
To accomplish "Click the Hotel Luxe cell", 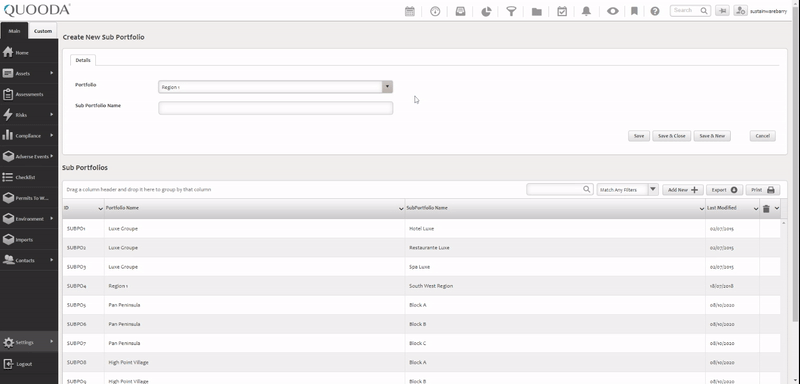I will pyautogui.click(x=555, y=228).
